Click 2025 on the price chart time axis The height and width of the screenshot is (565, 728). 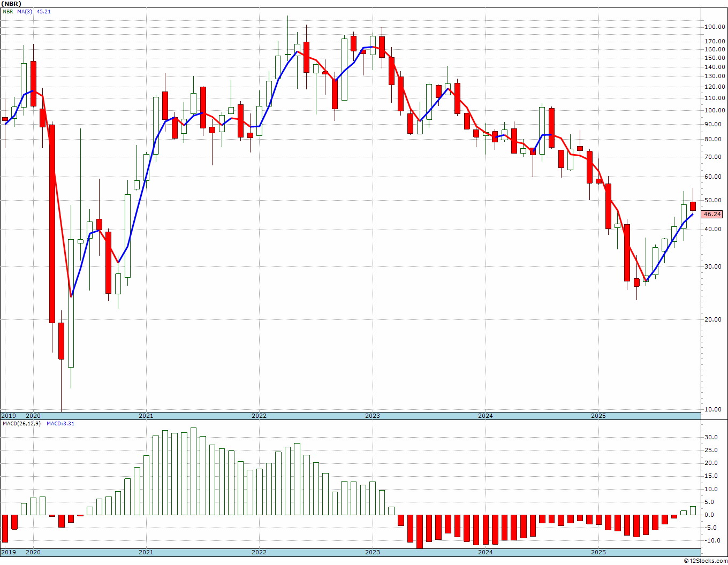(x=598, y=416)
